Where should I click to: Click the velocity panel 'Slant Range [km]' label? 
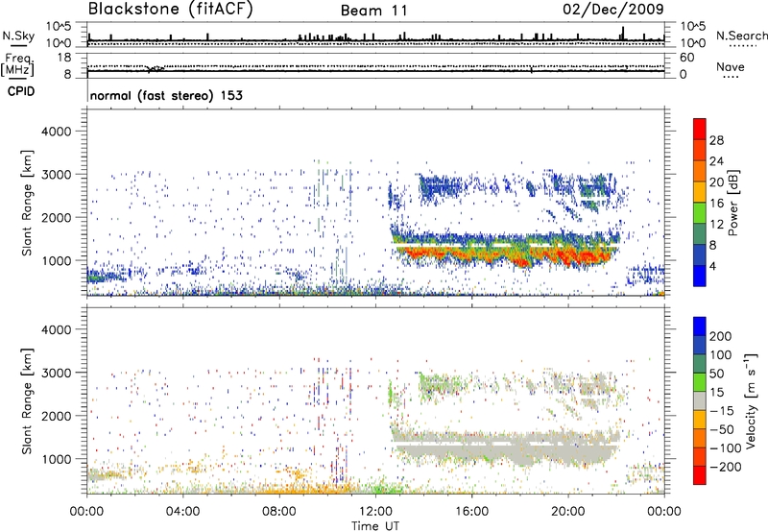[27, 401]
